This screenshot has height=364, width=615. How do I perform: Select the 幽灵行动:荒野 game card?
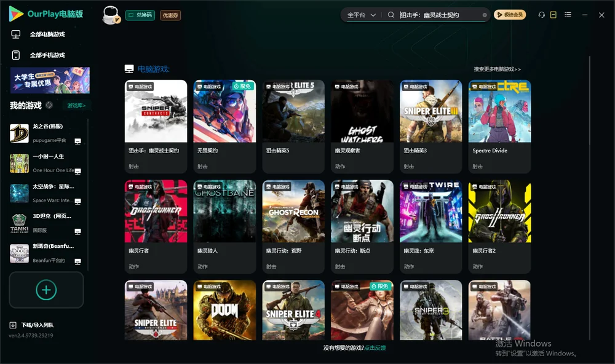click(293, 226)
